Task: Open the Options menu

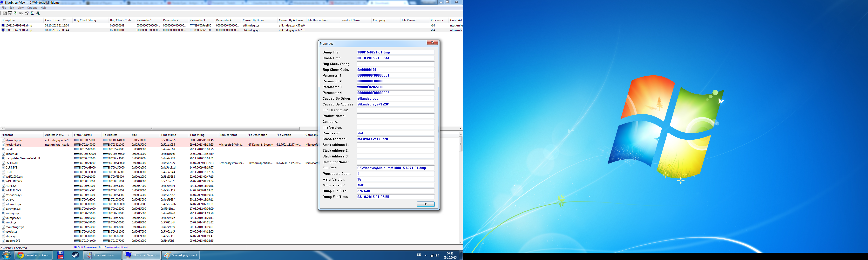Action: point(32,8)
